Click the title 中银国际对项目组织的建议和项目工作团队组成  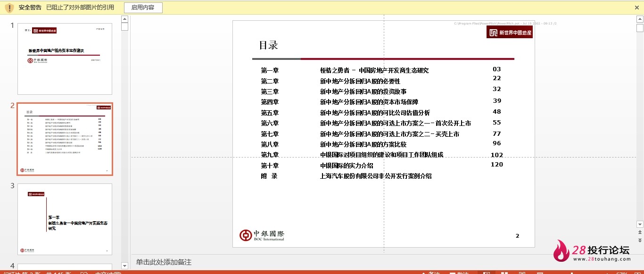point(382,155)
